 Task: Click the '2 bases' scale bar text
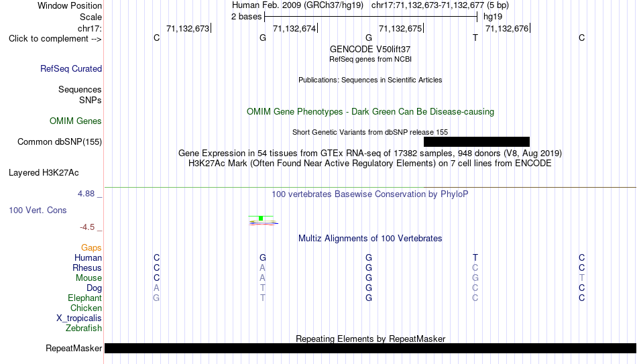[246, 17]
